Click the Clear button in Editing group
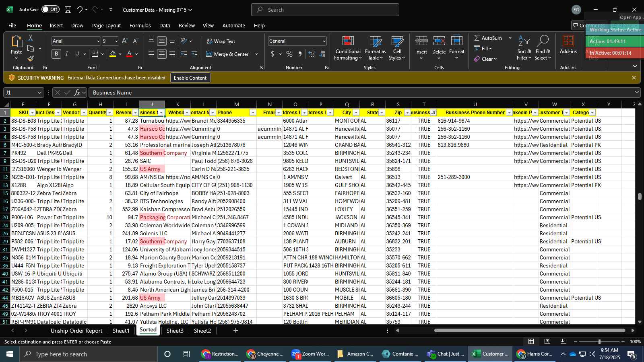 pyautogui.click(x=485, y=59)
